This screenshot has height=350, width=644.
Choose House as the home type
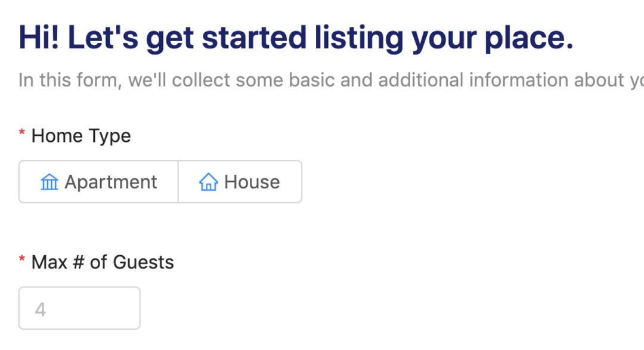[240, 182]
